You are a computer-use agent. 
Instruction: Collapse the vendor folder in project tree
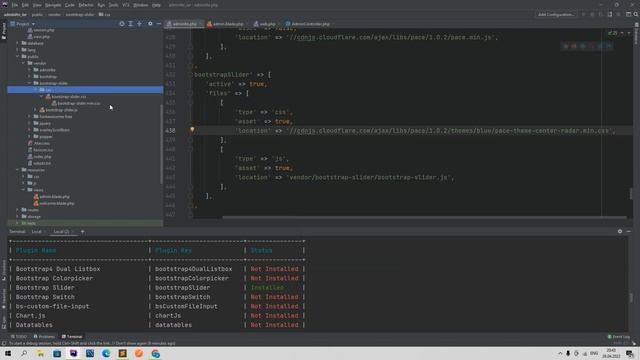tap(24, 63)
